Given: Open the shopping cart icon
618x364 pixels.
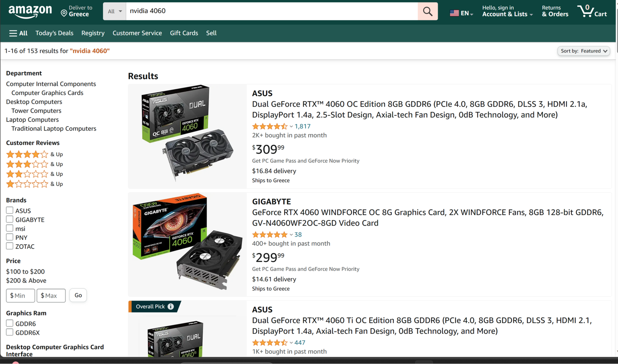Looking at the screenshot, I should (x=591, y=11).
